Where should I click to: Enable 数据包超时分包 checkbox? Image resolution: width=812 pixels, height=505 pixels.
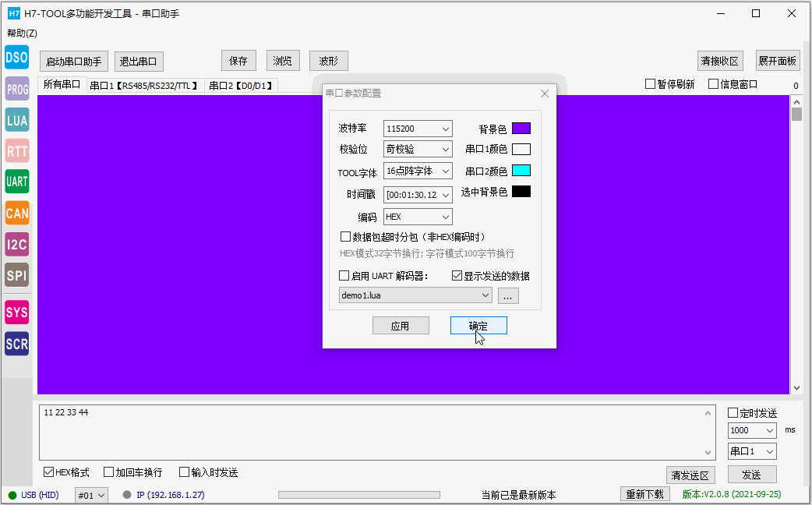pyautogui.click(x=345, y=237)
